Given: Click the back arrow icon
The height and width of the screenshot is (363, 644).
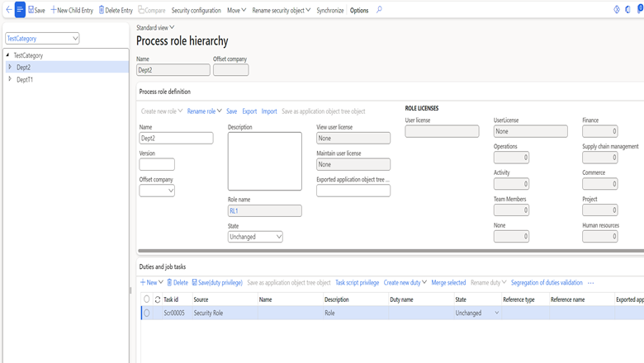Looking at the screenshot, I should pyautogui.click(x=8, y=10).
